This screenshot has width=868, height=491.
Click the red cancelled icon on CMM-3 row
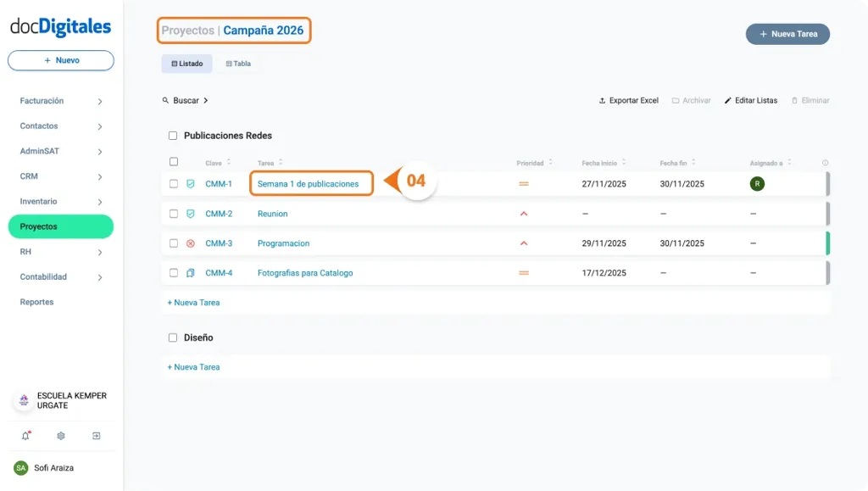coord(191,243)
